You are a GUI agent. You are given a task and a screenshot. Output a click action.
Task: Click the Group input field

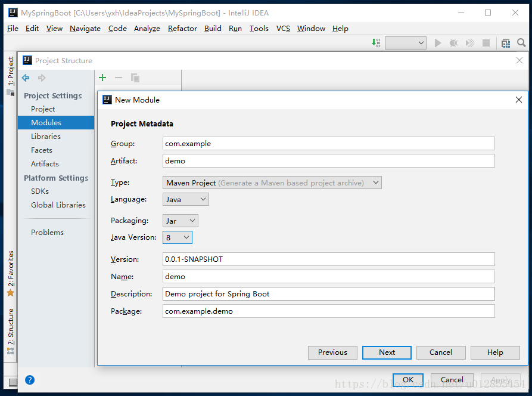pos(328,144)
